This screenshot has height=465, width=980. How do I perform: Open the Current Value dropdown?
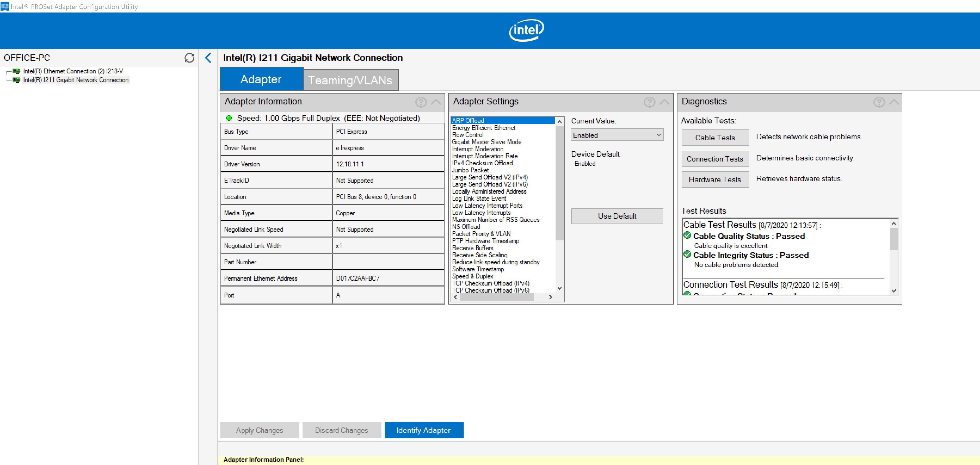tap(617, 135)
